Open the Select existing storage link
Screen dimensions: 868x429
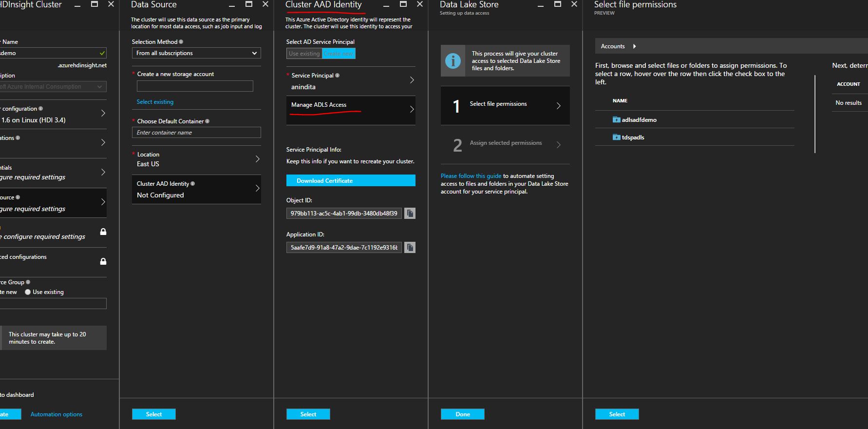click(155, 102)
